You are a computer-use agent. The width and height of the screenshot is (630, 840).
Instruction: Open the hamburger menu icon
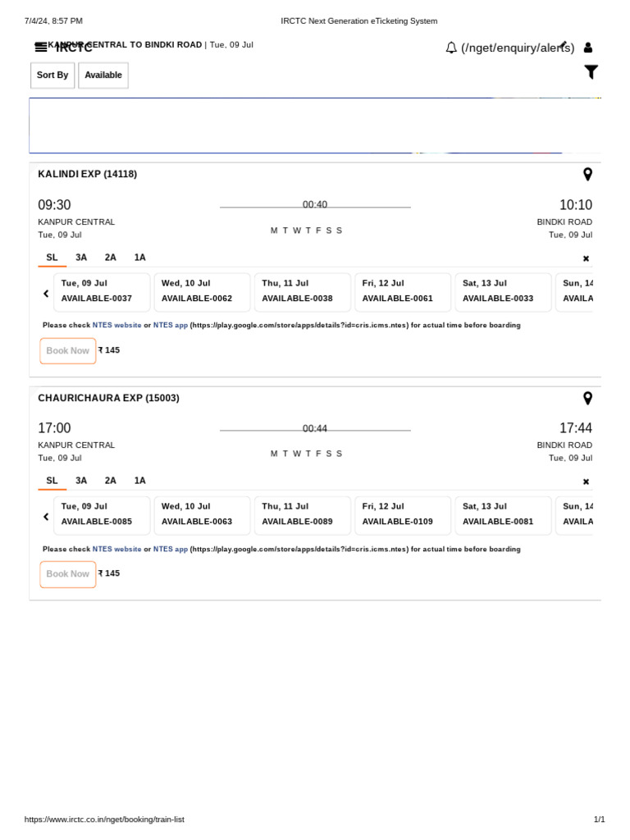[x=41, y=48]
